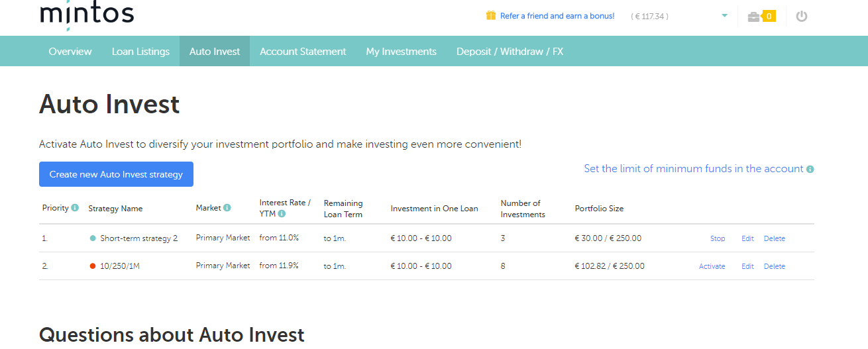Viewport: 868px width, 349px height.
Task: Click info icon after minimum funds link
Action: [810, 169]
